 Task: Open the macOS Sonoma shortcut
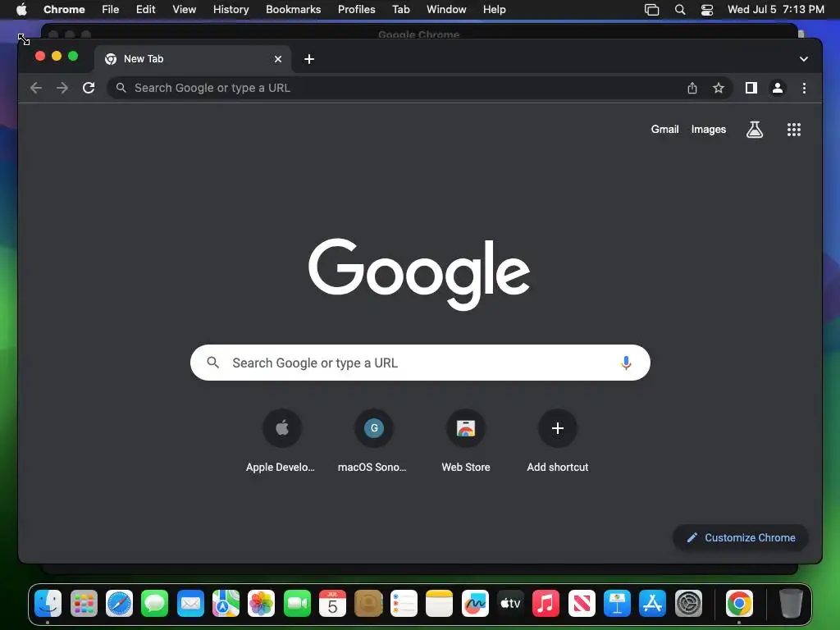tap(373, 441)
